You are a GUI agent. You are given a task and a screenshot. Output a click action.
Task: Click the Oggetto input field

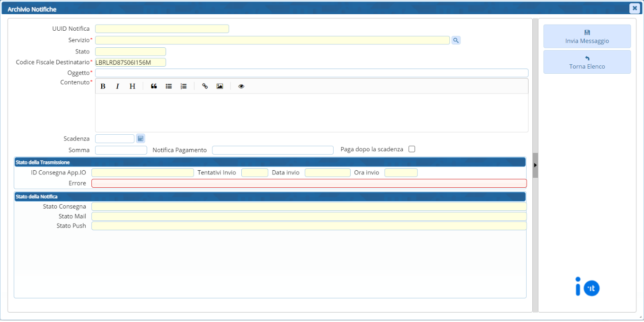tap(311, 73)
